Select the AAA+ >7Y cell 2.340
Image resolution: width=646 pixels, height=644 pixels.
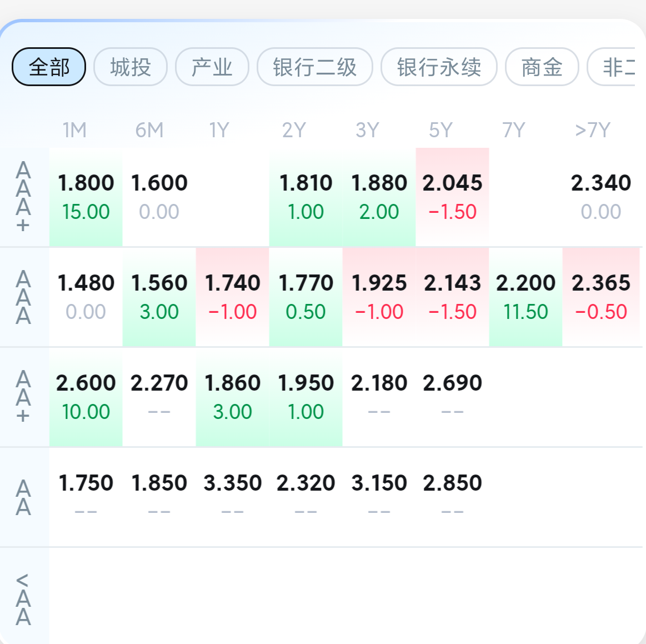pos(600,197)
